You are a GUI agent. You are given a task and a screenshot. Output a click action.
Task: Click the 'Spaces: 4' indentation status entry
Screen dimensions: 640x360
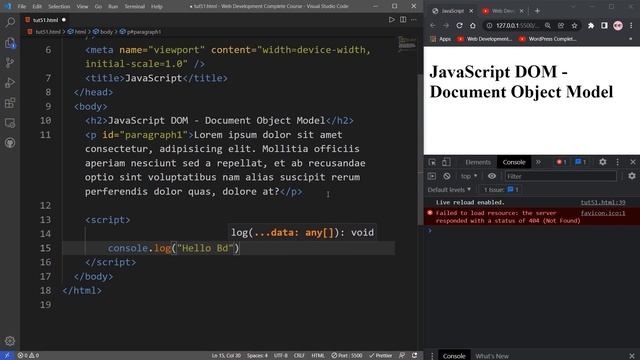257,356
